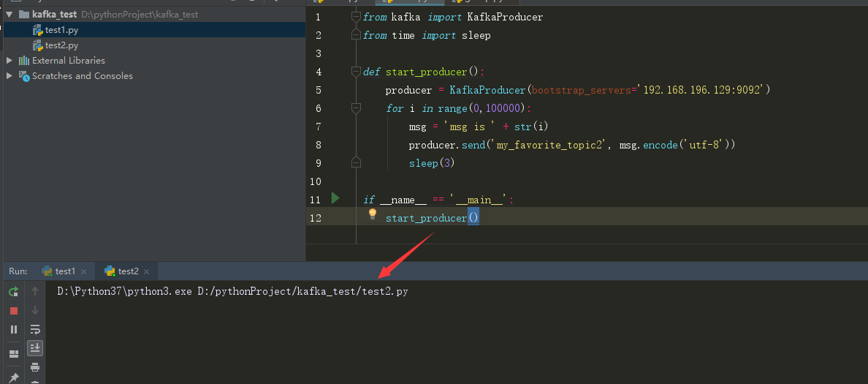868x384 pixels.
Task: Click the 'Run:' tool window label
Action: tap(18, 271)
